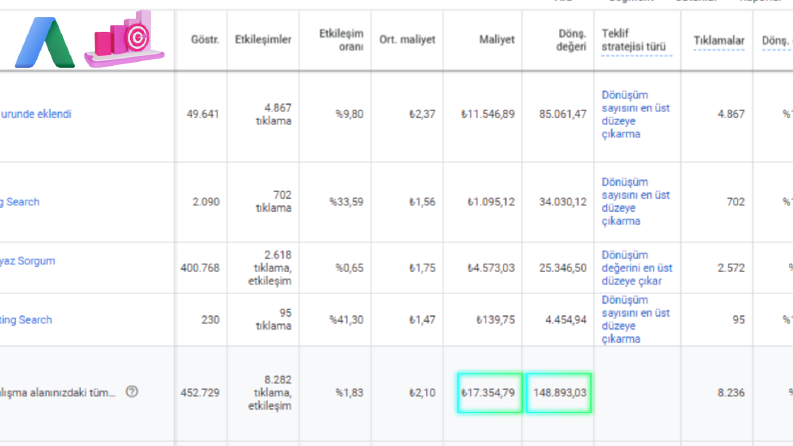Select the 34.030,12 conversion value cell
The width and height of the screenshot is (793, 446).
[x=563, y=202]
